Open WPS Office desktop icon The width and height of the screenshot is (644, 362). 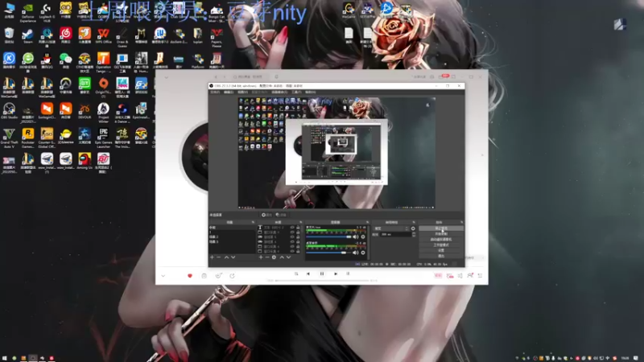coord(104,35)
